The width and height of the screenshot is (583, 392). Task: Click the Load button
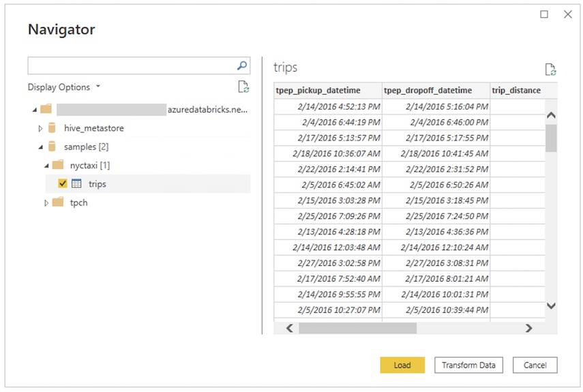point(402,365)
